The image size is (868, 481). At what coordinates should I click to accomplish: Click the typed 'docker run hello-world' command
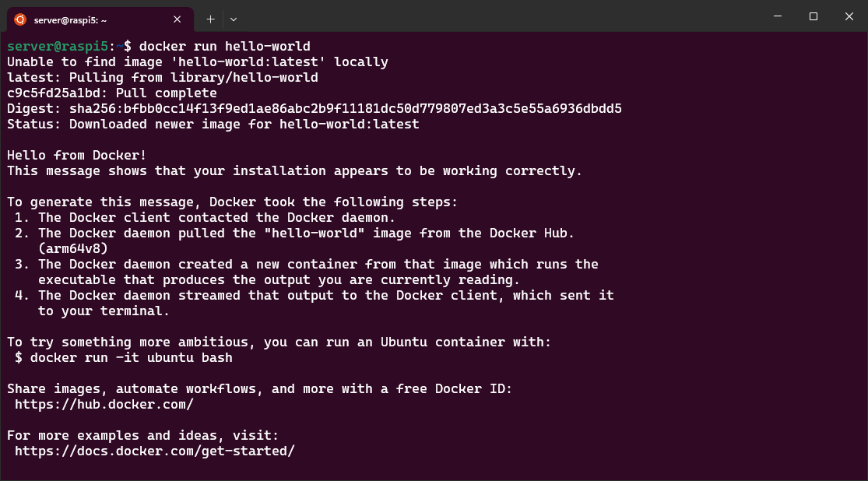coord(225,47)
